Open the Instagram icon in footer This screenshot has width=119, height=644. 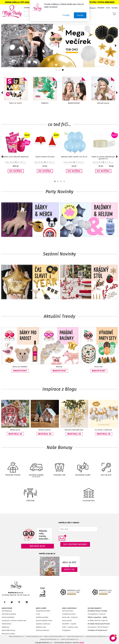(27, 602)
